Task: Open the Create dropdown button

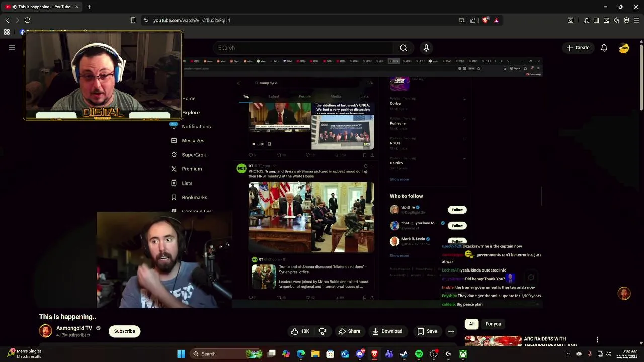Action: pyautogui.click(x=578, y=48)
